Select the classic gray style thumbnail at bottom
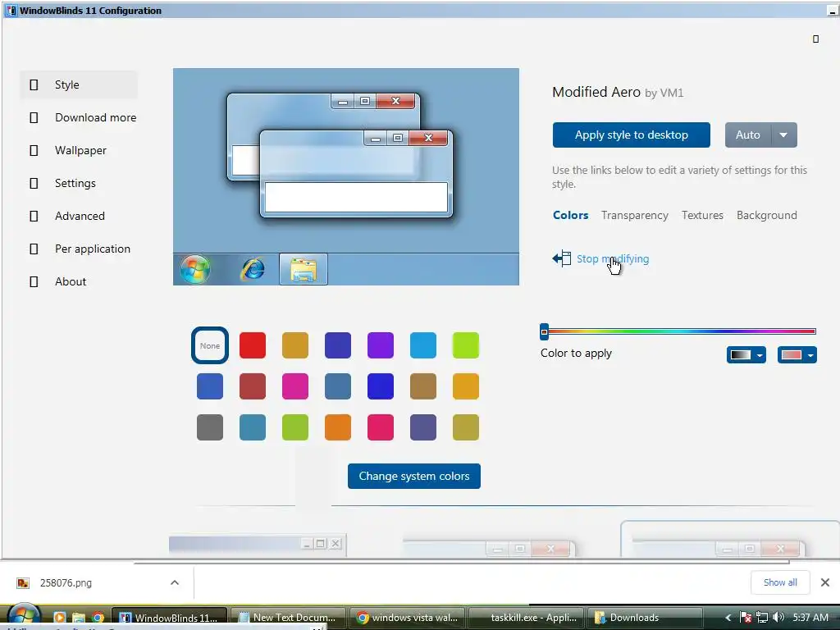The width and height of the screenshot is (840, 630). click(x=258, y=545)
